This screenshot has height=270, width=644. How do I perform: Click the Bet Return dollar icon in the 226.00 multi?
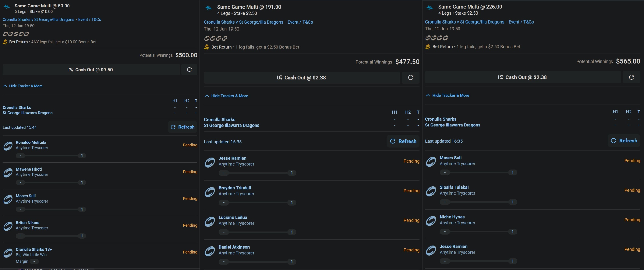427,47
